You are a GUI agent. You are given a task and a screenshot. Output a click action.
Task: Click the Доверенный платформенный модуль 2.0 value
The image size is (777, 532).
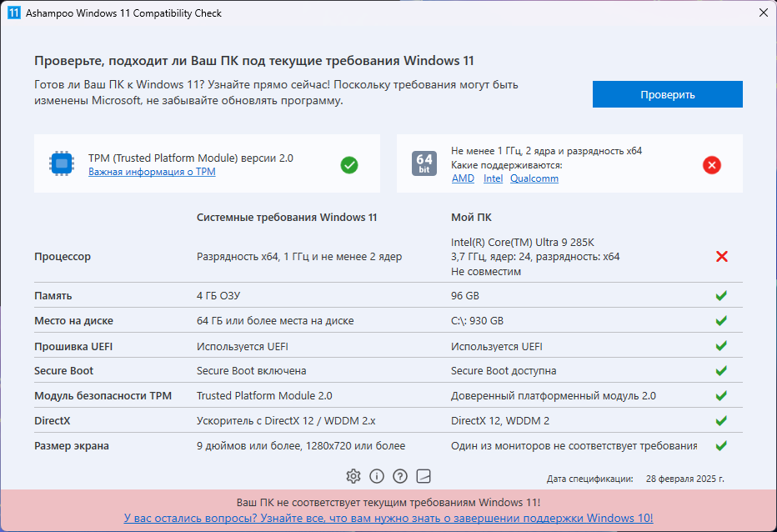pos(553,395)
